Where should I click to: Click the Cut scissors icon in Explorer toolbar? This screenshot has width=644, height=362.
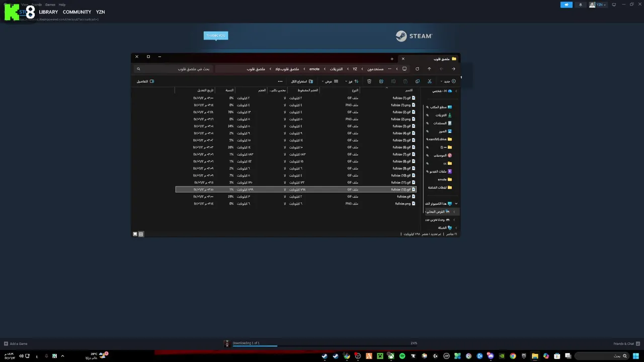point(429,81)
